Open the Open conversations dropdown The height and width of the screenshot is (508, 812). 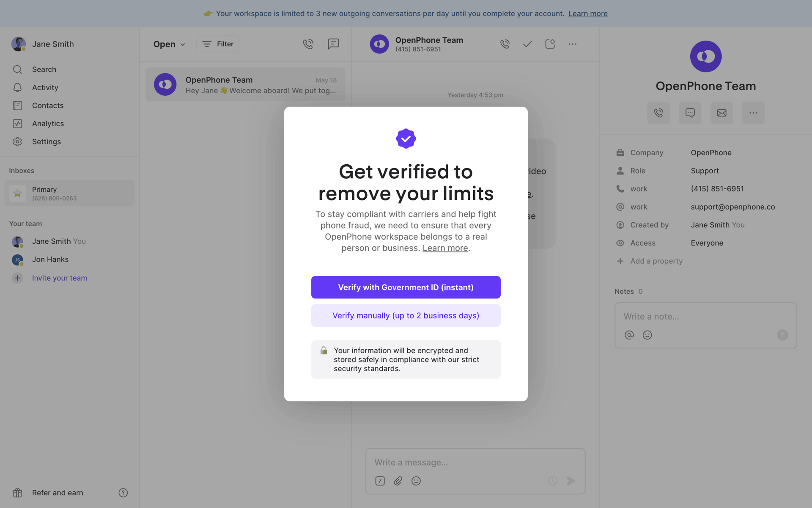click(169, 44)
